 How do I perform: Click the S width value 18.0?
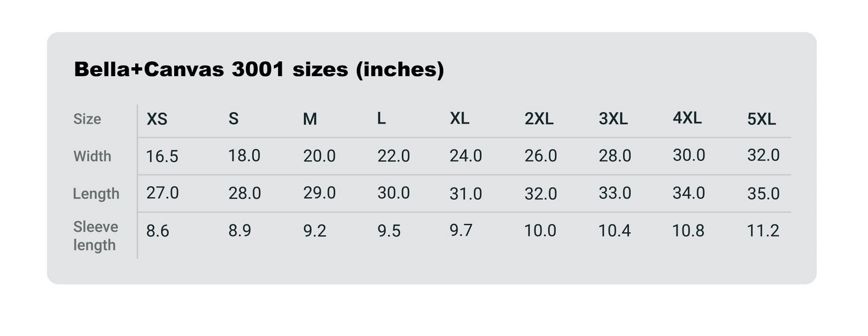[244, 156]
